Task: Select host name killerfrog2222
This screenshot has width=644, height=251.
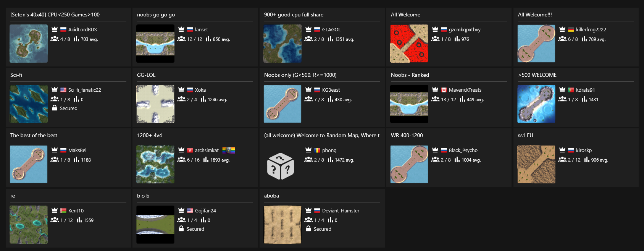Action: (x=591, y=29)
